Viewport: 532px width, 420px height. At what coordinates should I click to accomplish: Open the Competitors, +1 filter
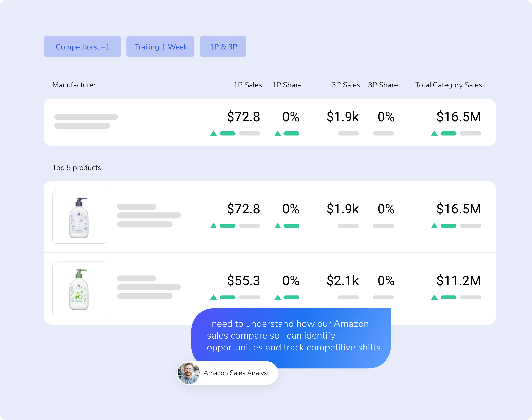click(82, 47)
